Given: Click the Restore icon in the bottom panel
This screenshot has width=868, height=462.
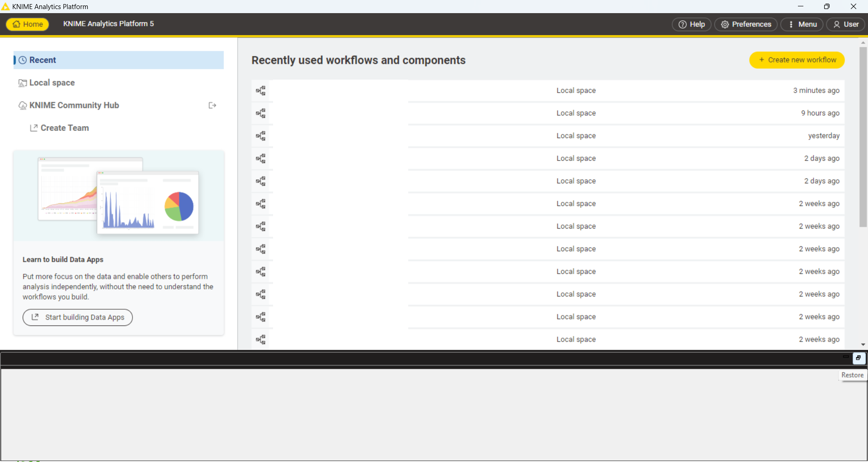Looking at the screenshot, I should (858, 358).
